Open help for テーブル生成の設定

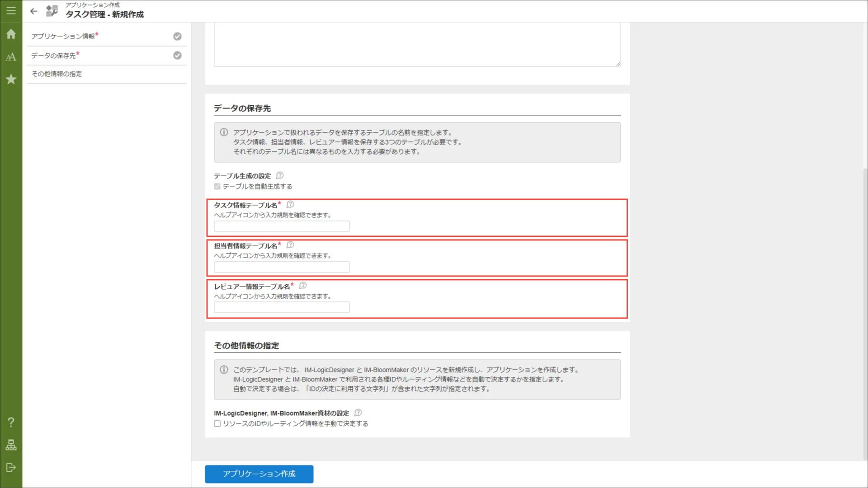(x=280, y=175)
